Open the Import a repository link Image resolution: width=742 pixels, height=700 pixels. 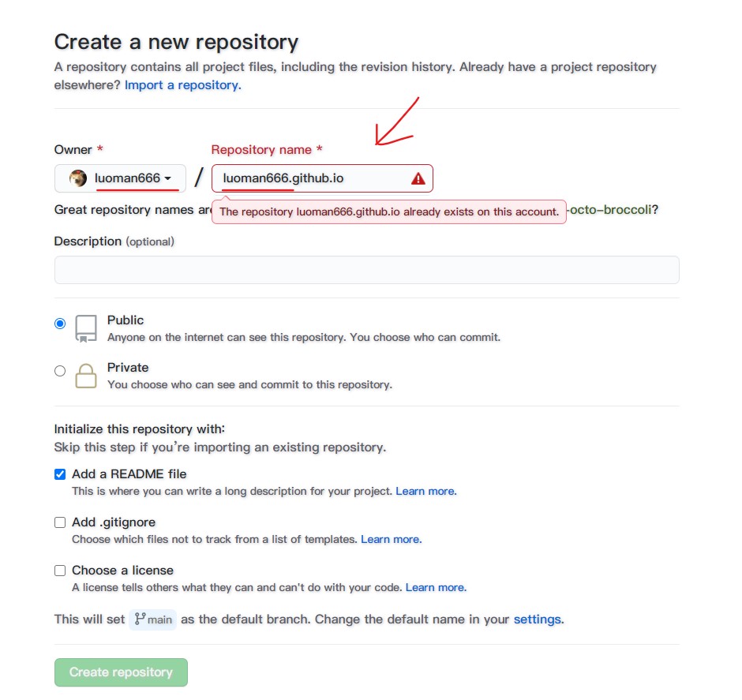coord(182,85)
